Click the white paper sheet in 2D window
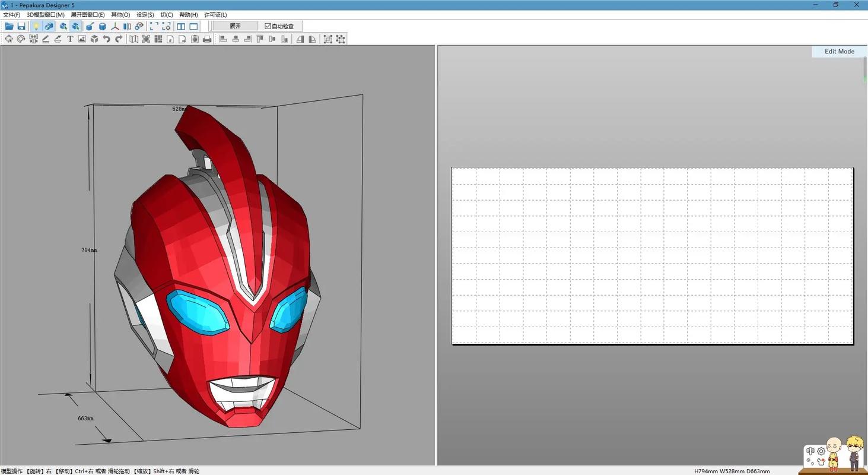Viewport: 868px width, 475px height. coord(652,255)
